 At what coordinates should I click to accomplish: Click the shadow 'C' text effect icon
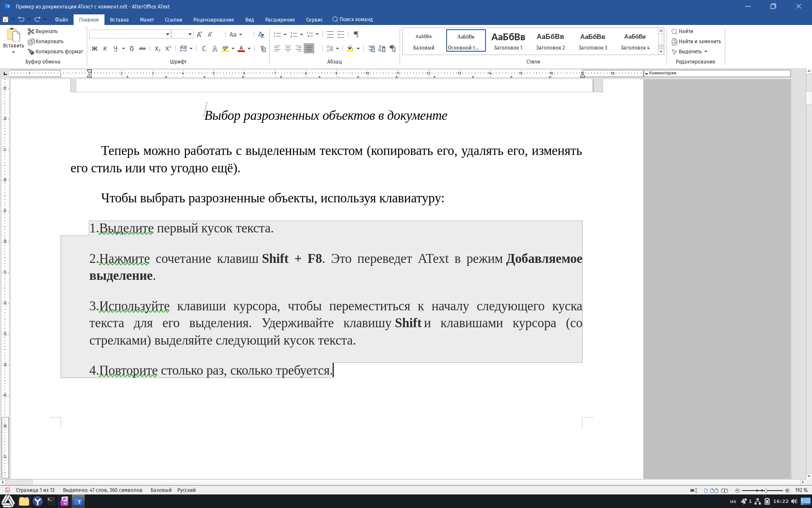(204, 49)
